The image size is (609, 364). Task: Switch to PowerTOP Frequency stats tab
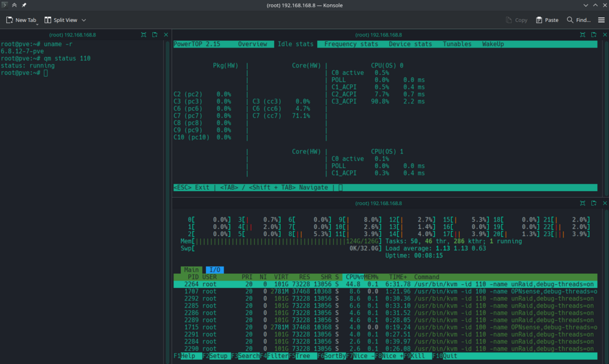click(351, 44)
